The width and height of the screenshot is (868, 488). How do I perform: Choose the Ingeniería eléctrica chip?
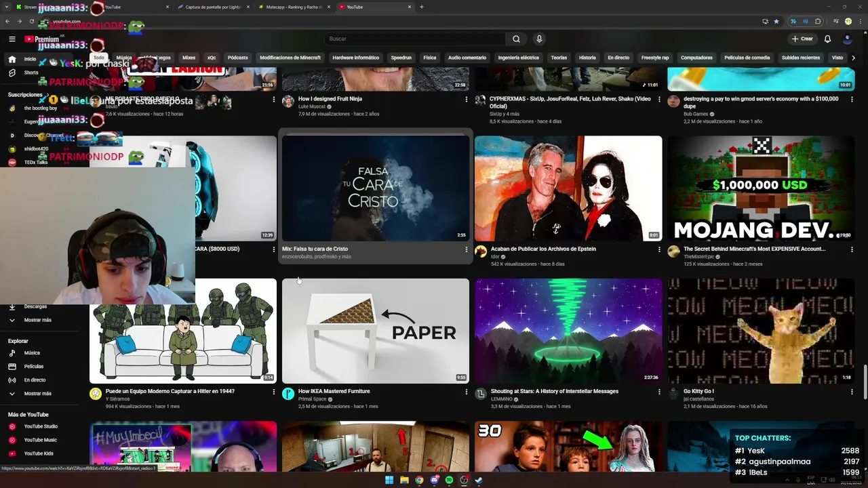519,58
